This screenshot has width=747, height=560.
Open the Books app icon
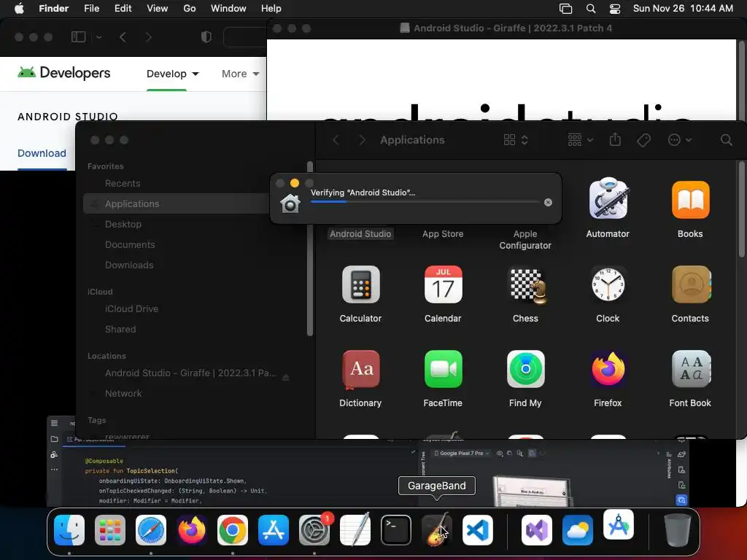coord(690,200)
